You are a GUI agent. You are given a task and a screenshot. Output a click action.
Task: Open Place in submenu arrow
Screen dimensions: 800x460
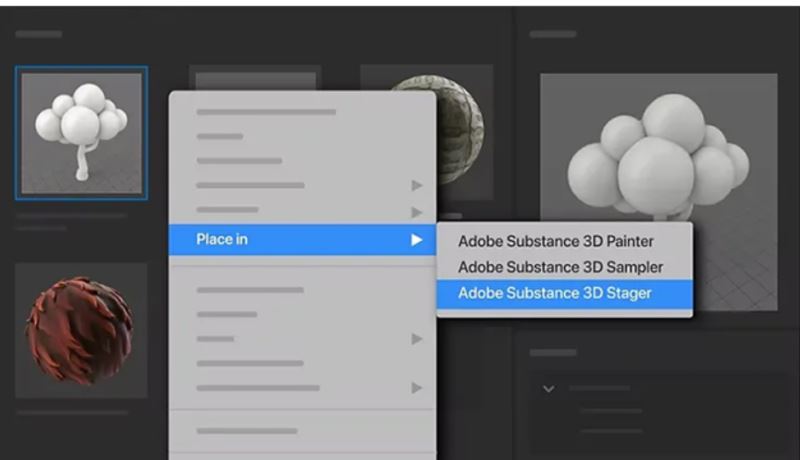coord(417,240)
